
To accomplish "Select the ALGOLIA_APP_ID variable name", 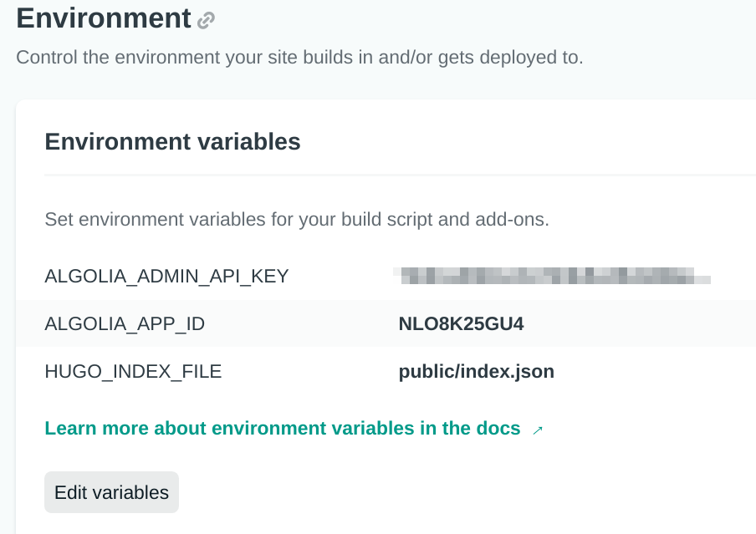I will [125, 324].
